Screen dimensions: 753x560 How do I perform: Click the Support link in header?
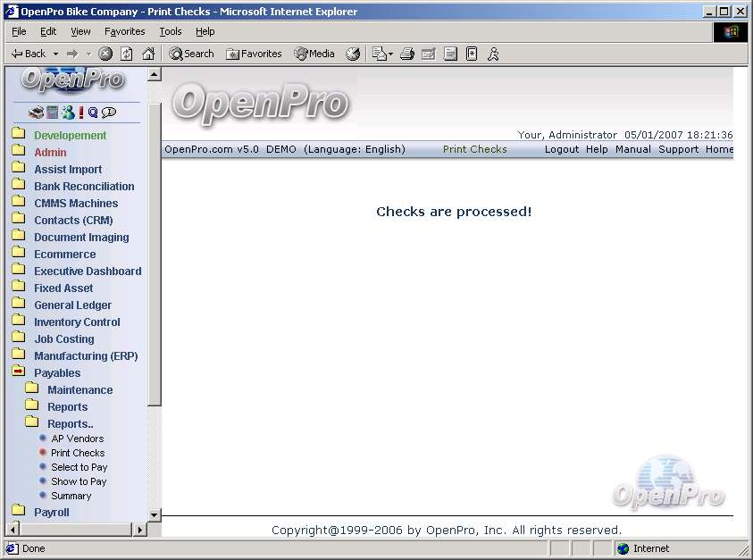(678, 149)
